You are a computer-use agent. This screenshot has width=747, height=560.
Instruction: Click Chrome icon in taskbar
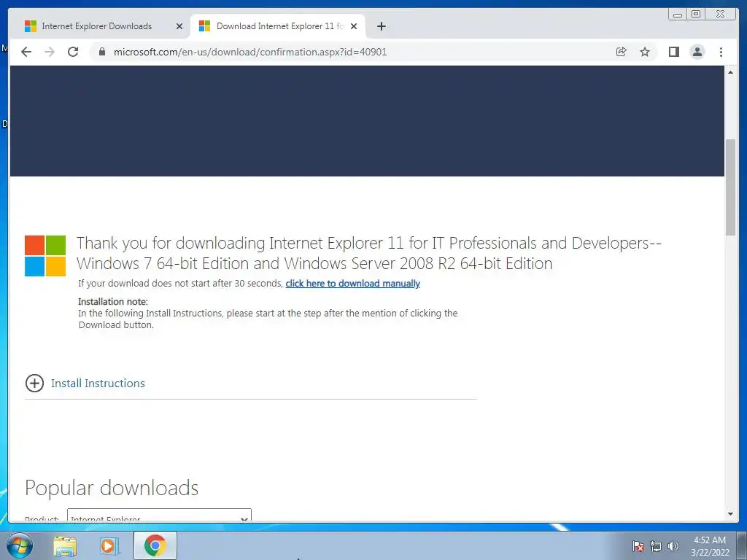[155, 545]
